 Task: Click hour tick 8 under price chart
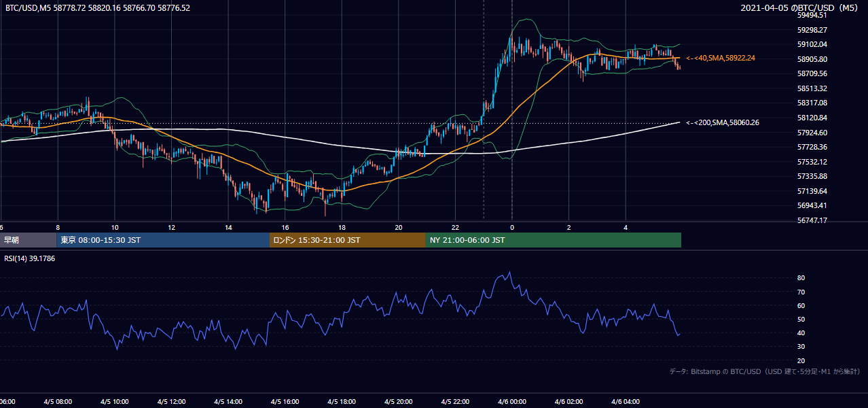point(58,228)
